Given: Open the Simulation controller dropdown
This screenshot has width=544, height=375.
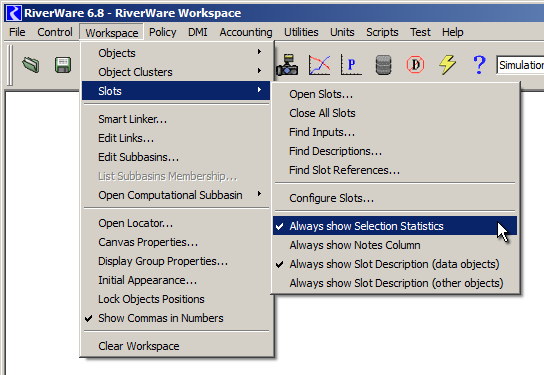Looking at the screenshot, I should click(x=520, y=65).
